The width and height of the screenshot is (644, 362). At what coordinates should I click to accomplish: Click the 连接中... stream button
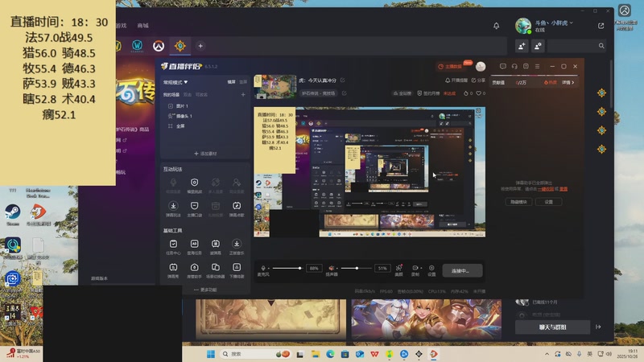tap(462, 271)
